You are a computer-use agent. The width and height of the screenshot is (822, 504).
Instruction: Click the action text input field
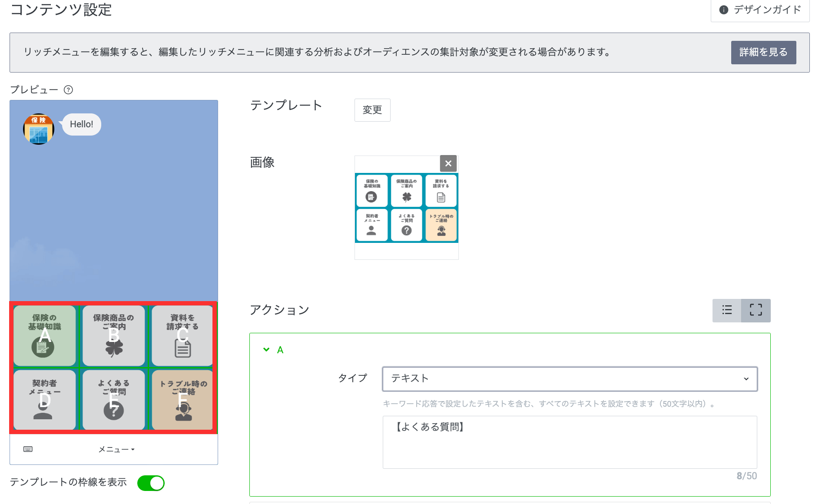(x=570, y=442)
